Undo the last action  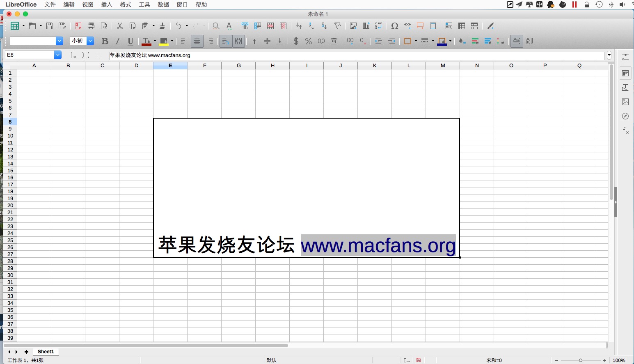[x=179, y=26]
